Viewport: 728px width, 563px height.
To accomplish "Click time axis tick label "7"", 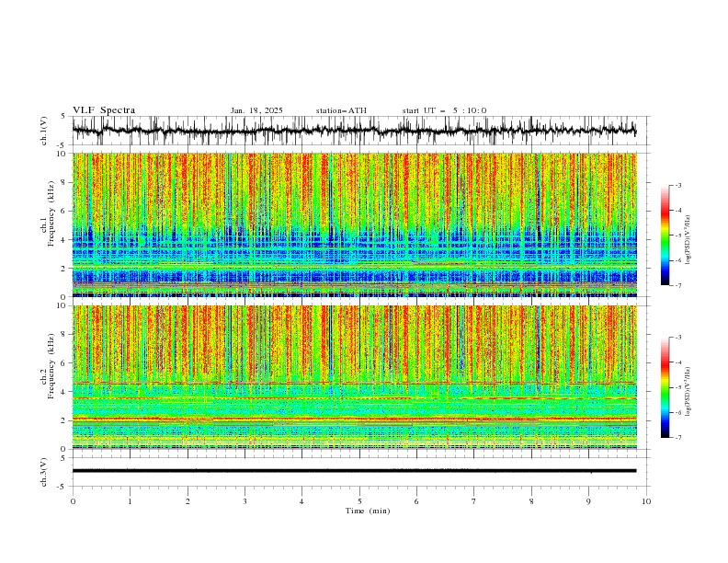I will pyautogui.click(x=474, y=501).
